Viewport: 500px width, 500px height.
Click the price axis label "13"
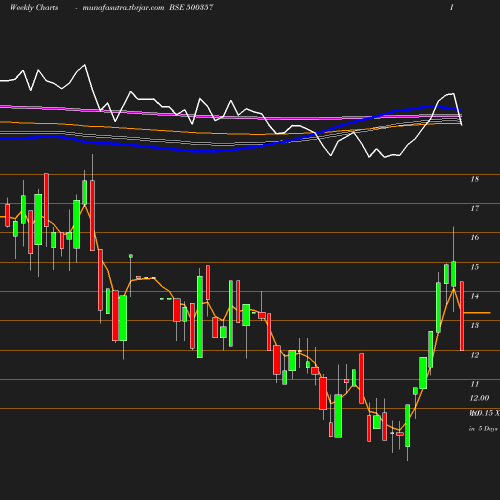click(475, 325)
